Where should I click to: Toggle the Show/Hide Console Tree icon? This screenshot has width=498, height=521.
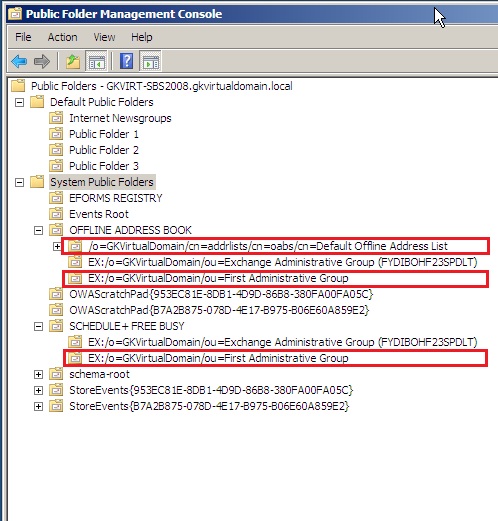[96, 61]
